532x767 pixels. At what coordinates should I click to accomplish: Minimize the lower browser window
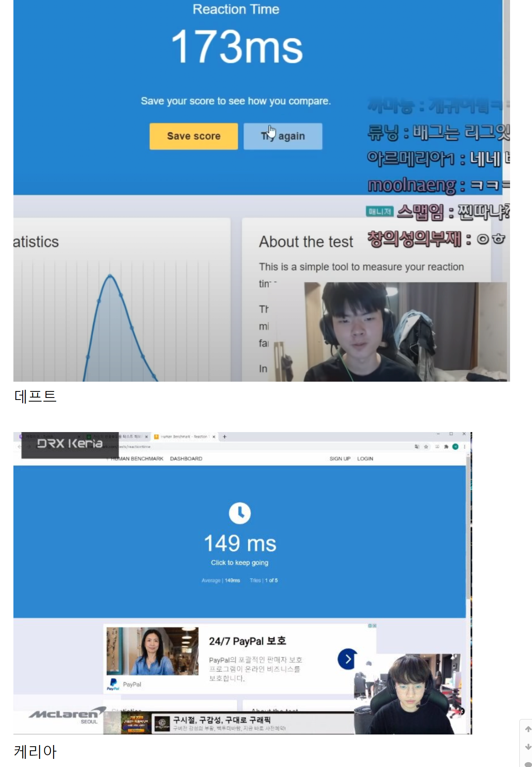(x=438, y=434)
